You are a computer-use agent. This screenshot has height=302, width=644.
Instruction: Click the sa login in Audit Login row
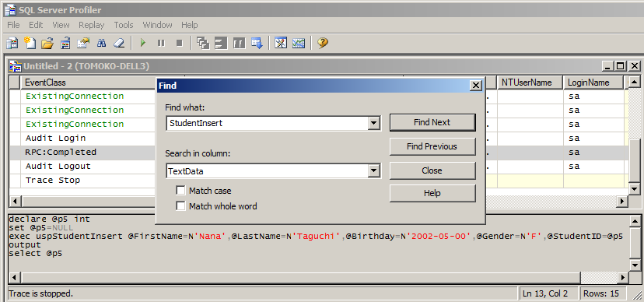pos(574,138)
